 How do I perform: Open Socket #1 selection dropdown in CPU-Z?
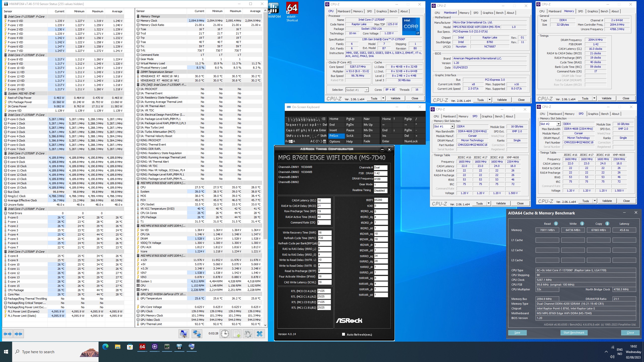[367, 90]
